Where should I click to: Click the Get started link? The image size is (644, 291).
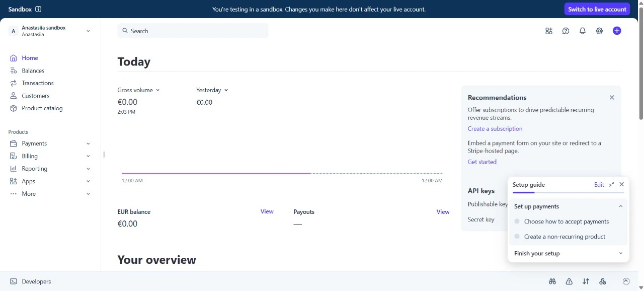click(482, 162)
